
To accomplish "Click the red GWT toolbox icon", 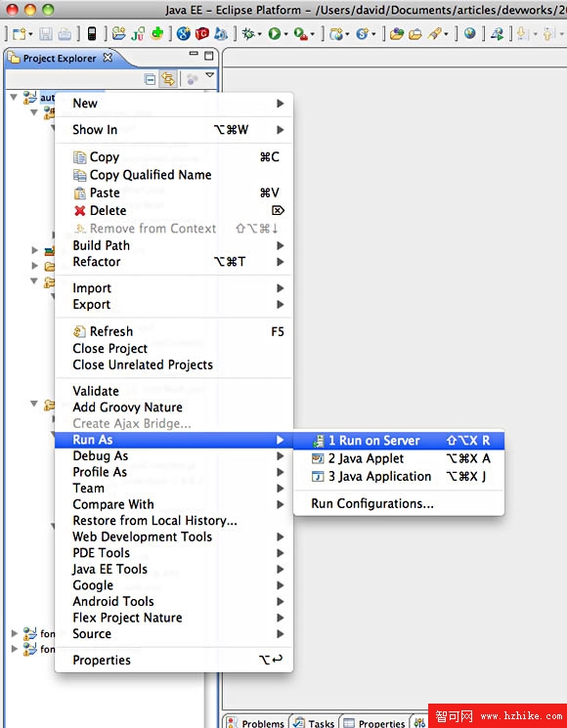I will pyautogui.click(x=202, y=34).
